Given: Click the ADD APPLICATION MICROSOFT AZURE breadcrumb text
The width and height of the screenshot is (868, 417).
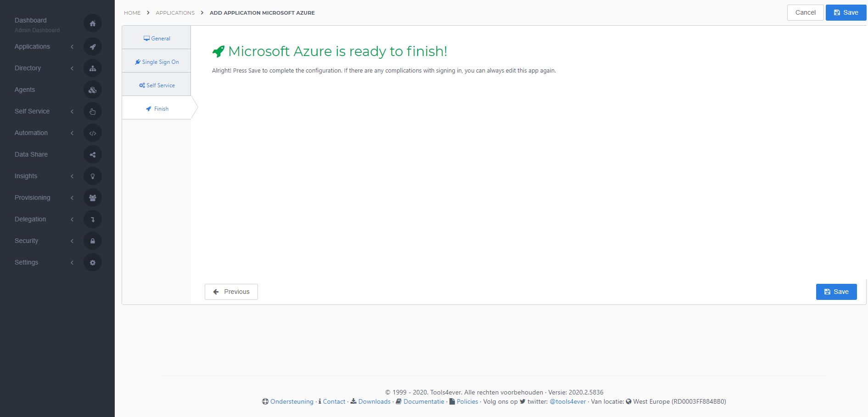Looking at the screenshot, I should click(x=262, y=13).
